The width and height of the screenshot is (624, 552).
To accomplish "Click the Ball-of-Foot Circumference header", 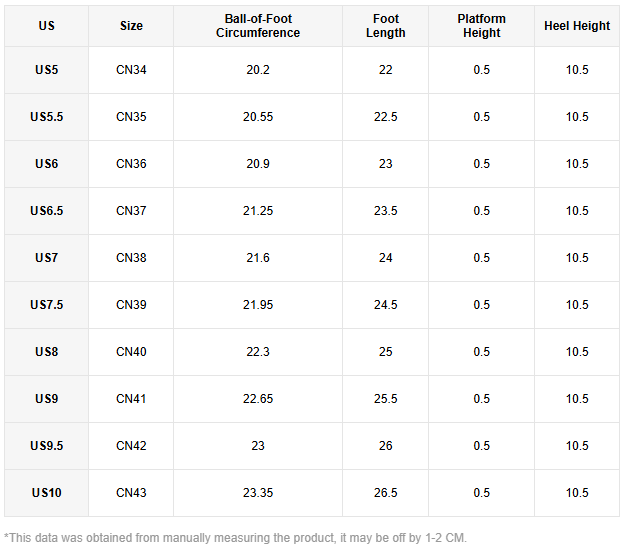I will (258, 26).
